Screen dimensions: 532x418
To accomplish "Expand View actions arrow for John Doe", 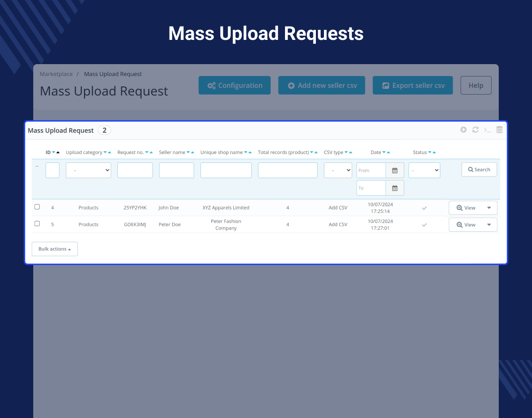I will 489,208.
